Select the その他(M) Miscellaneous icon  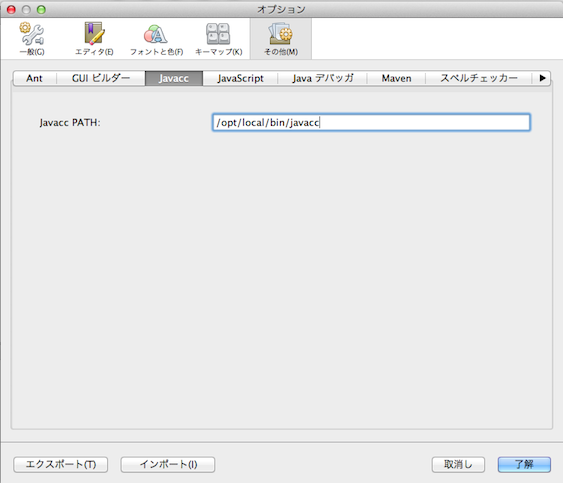(281, 39)
